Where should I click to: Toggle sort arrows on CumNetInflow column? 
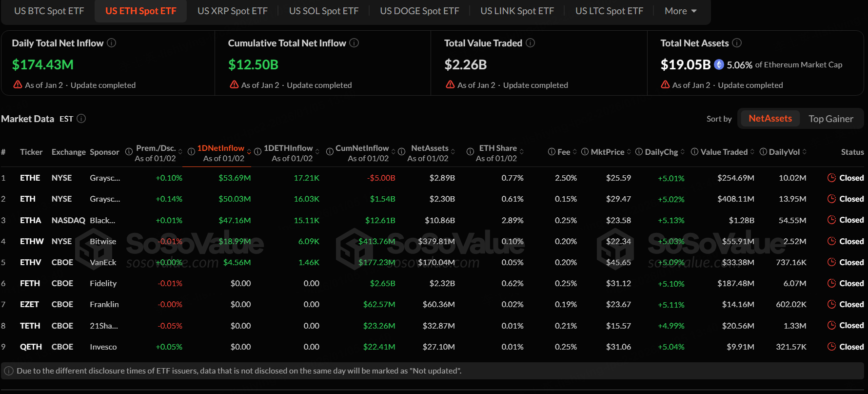(394, 152)
